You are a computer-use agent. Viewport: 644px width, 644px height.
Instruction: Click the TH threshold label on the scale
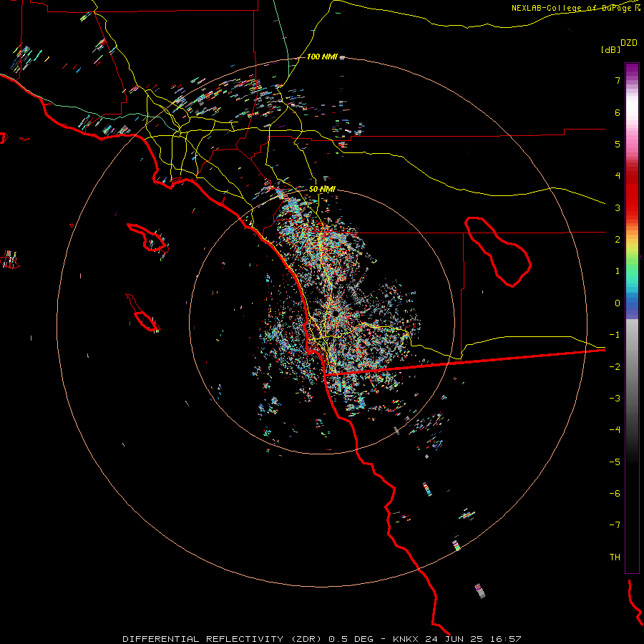[615, 557]
